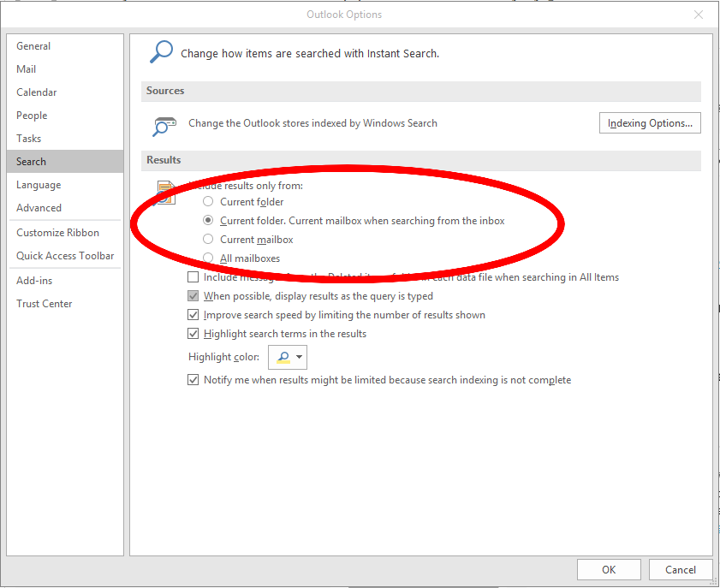Uncheck Improve search speed by limiting results

(x=193, y=315)
